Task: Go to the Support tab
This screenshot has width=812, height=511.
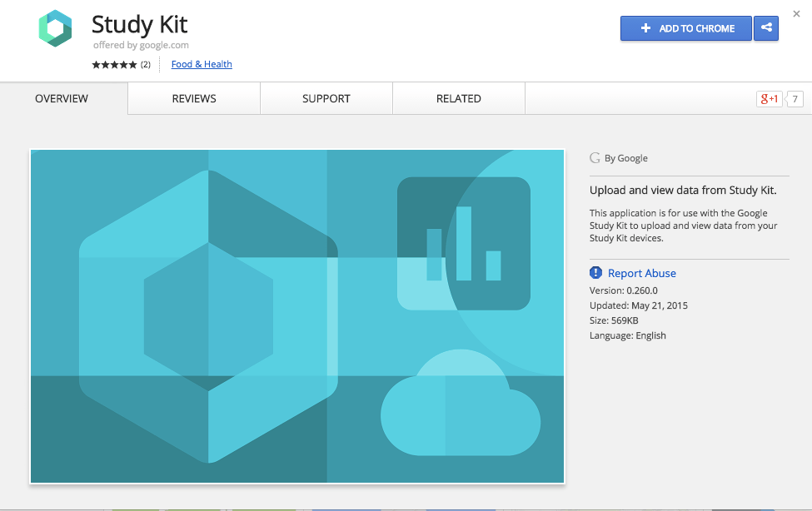Action: 326,98
